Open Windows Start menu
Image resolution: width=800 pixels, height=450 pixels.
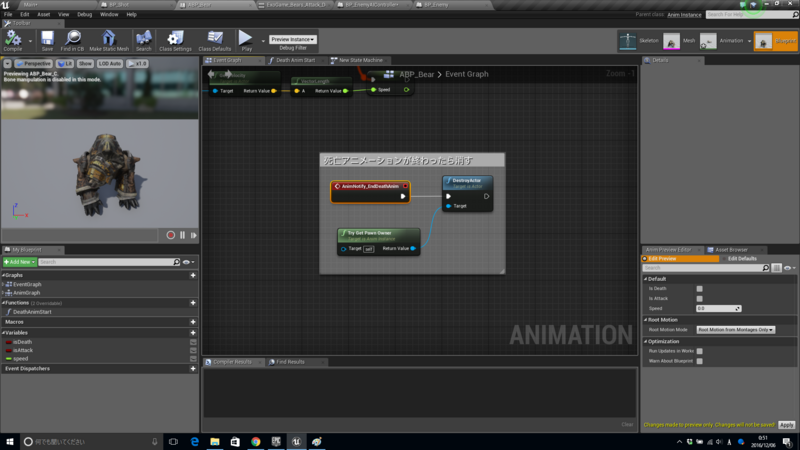(x=10, y=442)
